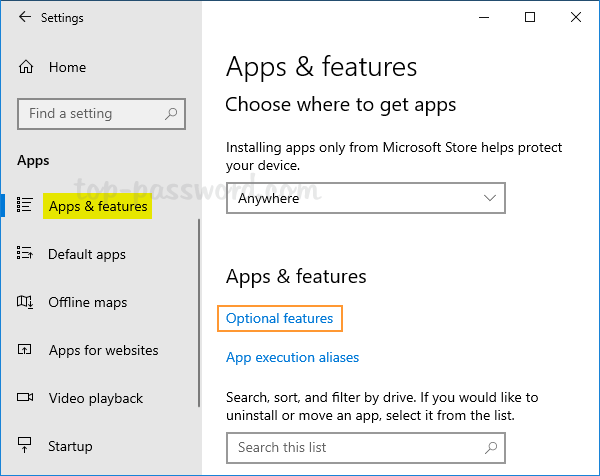Viewport: 600px width, 476px height.
Task: Click the search magnifier icon
Action: point(172,114)
